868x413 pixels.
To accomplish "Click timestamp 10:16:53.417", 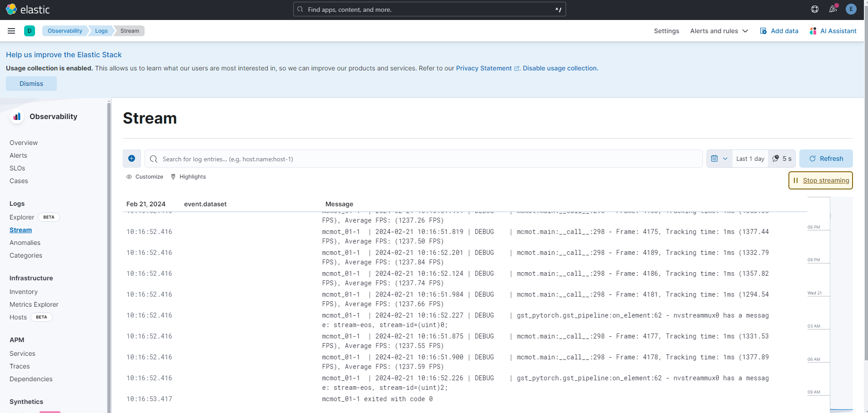I will point(149,399).
